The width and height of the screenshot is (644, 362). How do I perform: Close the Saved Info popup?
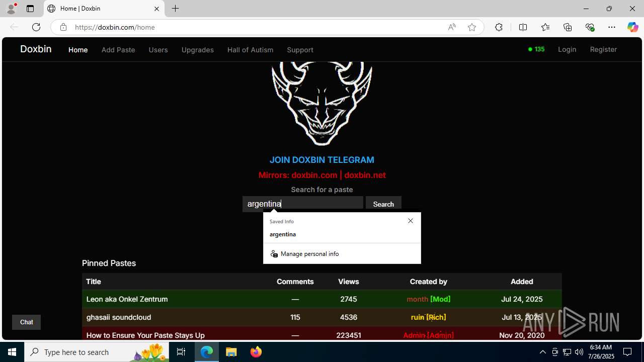[411, 221]
